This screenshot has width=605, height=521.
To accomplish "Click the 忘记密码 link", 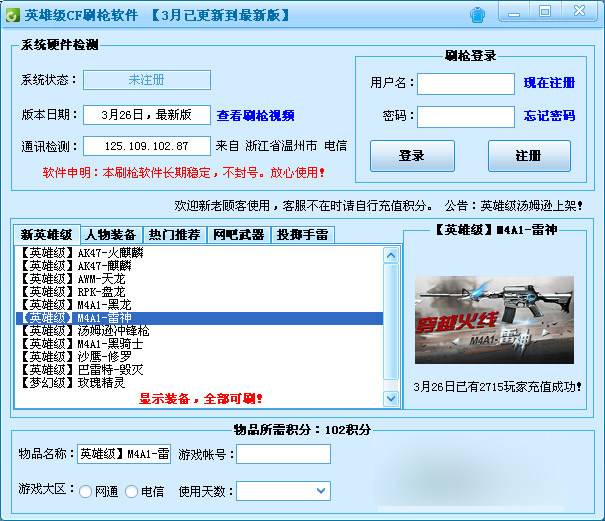I will [549, 116].
